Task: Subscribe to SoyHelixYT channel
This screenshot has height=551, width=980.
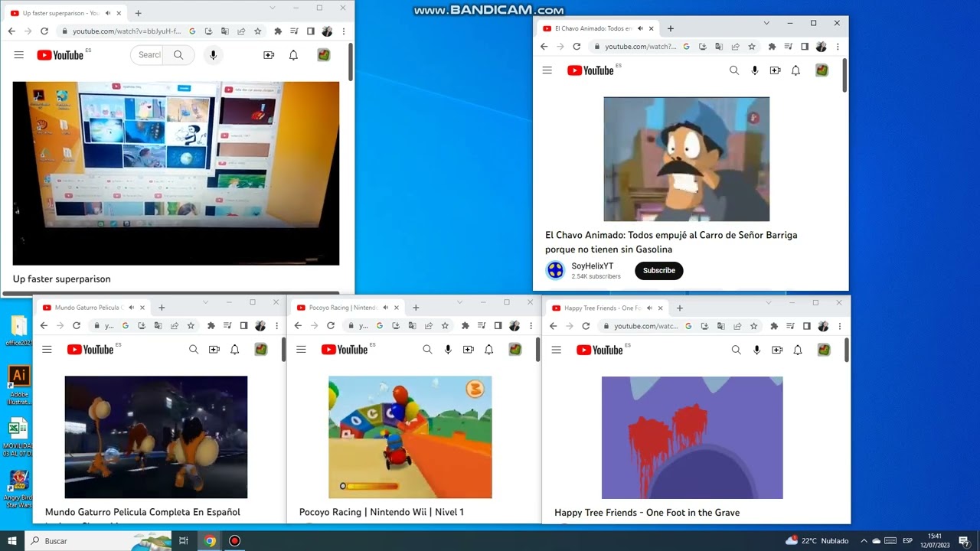Action: coord(659,270)
